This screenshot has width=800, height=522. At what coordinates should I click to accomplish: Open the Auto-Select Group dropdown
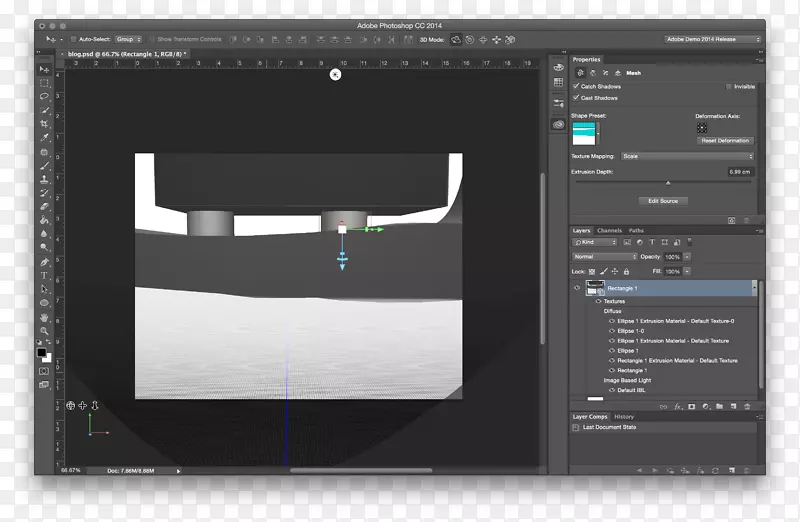(x=130, y=39)
